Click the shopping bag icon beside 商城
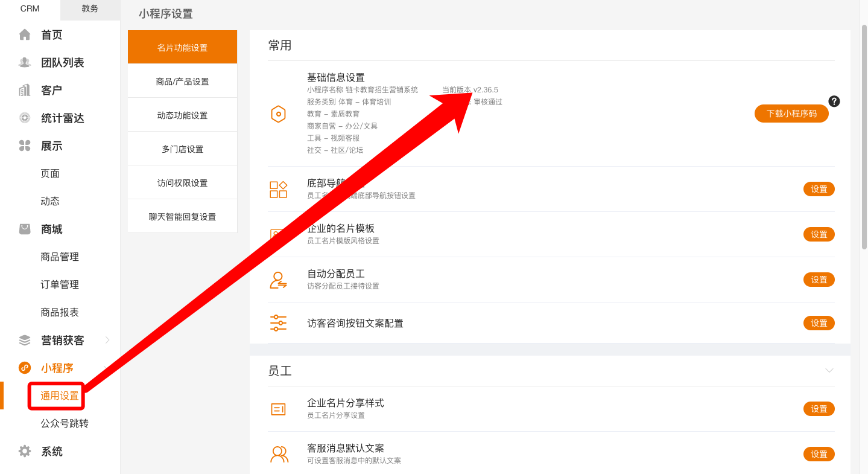The image size is (868, 474). point(25,229)
